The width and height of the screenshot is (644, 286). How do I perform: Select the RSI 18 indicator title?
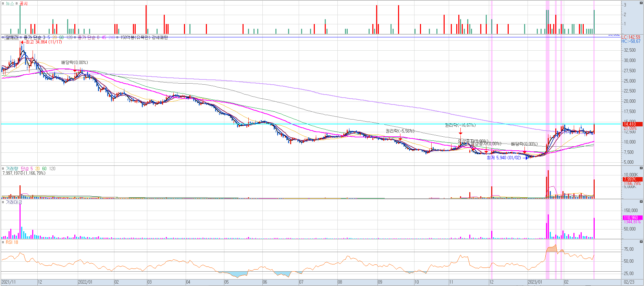click(x=12, y=243)
